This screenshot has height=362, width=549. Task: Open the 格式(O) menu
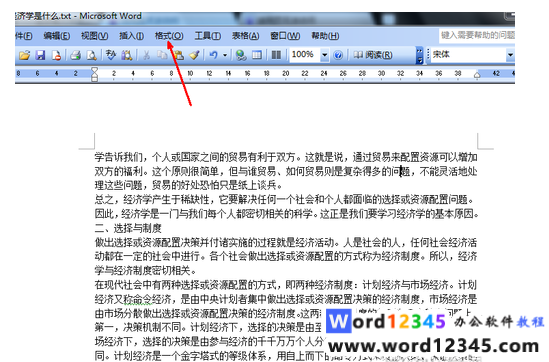pyautogui.click(x=169, y=36)
